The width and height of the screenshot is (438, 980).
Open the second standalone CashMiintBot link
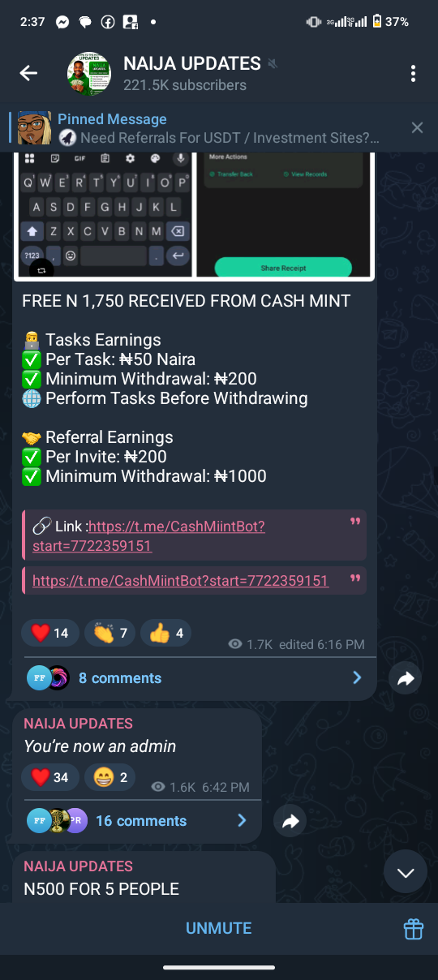[x=180, y=580]
